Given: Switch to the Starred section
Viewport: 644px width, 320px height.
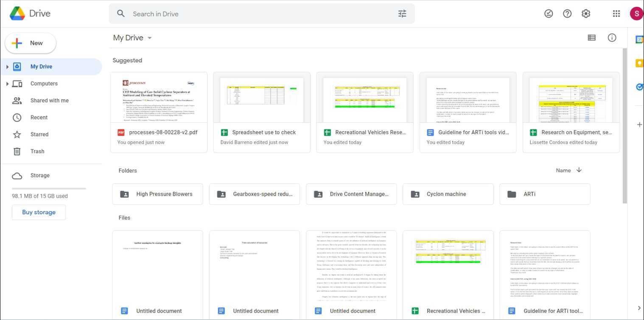Looking at the screenshot, I should [39, 134].
